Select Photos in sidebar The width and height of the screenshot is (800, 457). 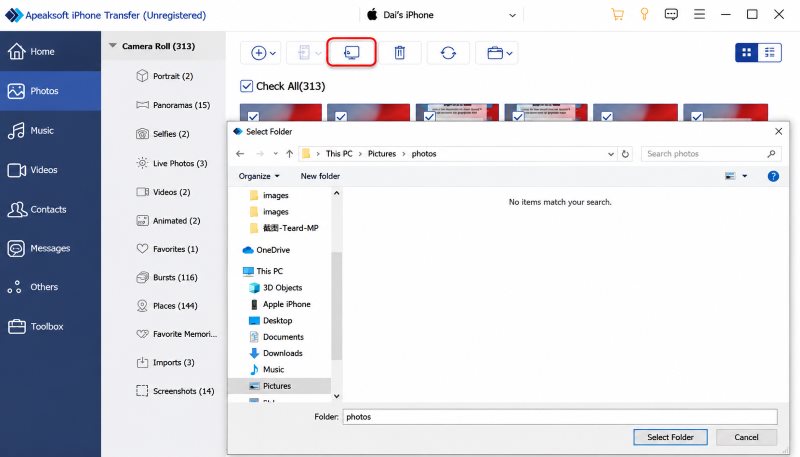coord(50,91)
